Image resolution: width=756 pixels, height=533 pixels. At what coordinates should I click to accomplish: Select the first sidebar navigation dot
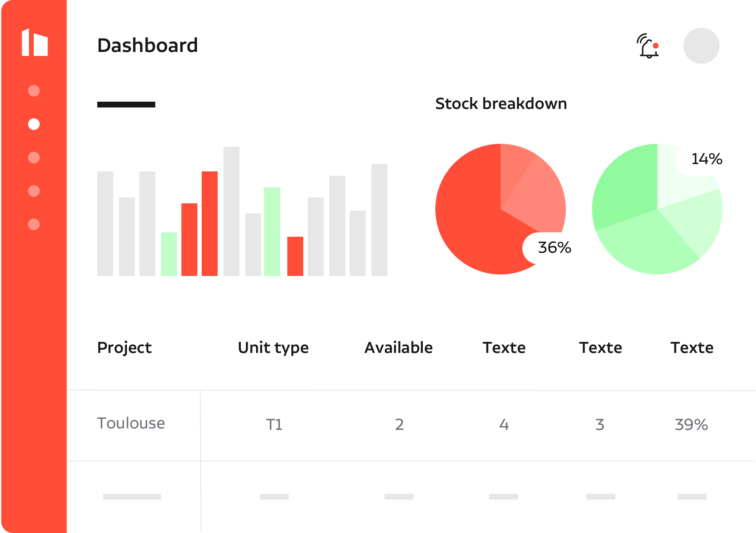pyautogui.click(x=34, y=91)
